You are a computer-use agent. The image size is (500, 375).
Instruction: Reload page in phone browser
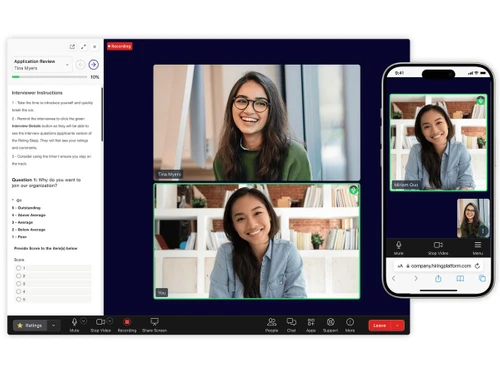tap(478, 266)
